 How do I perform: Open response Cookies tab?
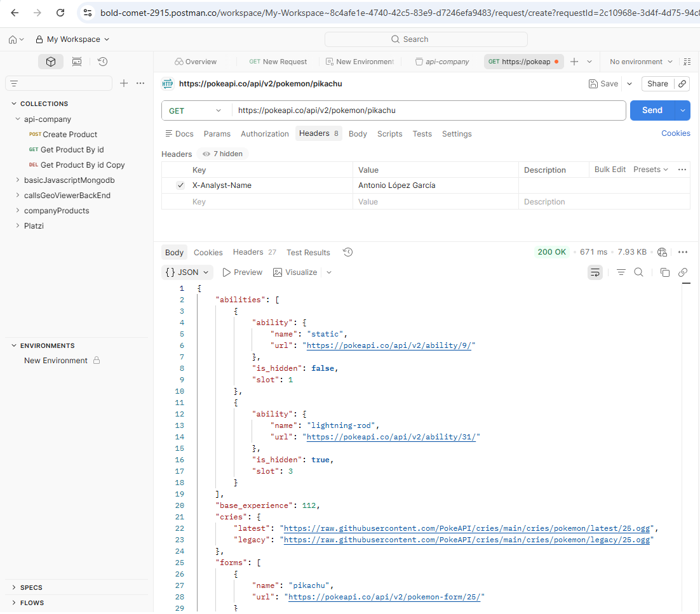(x=208, y=253)
